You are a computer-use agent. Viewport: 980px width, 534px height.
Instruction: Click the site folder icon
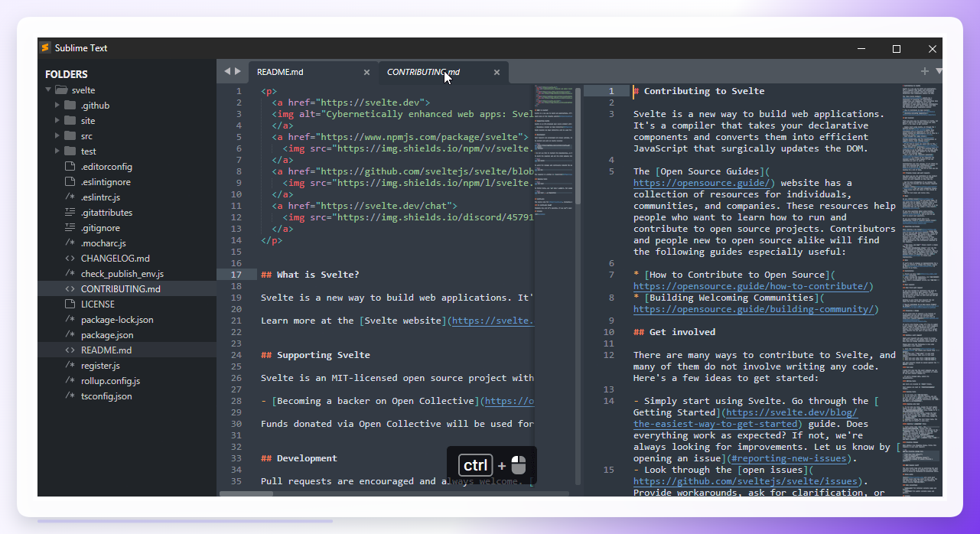coord(70,120)
